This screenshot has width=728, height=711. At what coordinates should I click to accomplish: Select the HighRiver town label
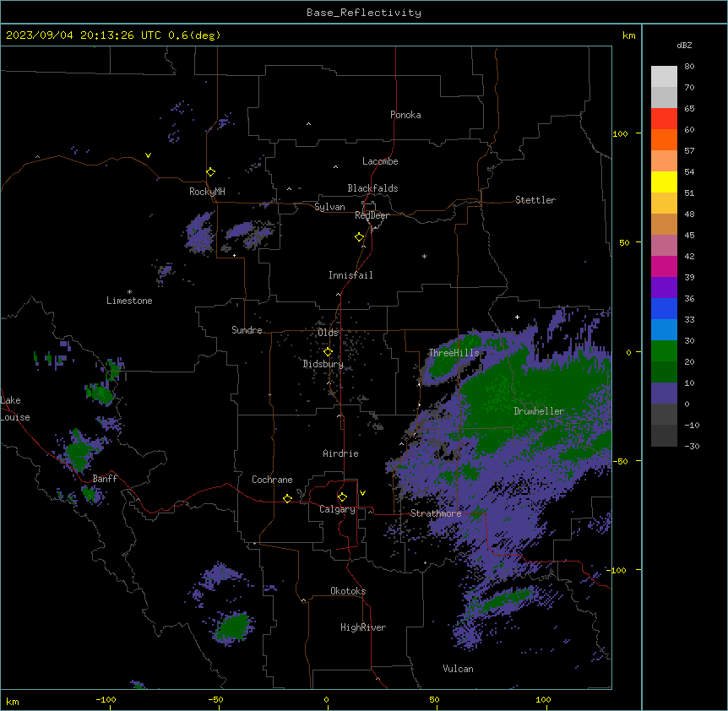click(363, 627)
